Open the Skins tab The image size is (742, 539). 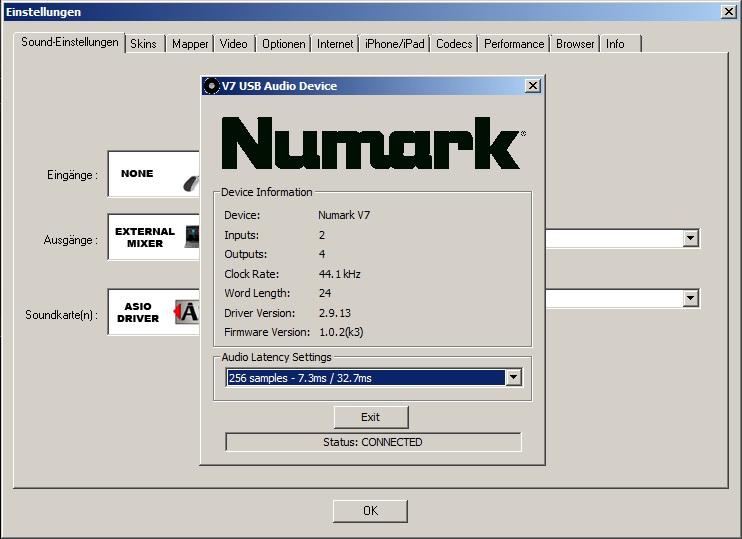click(x=143, y=44)
